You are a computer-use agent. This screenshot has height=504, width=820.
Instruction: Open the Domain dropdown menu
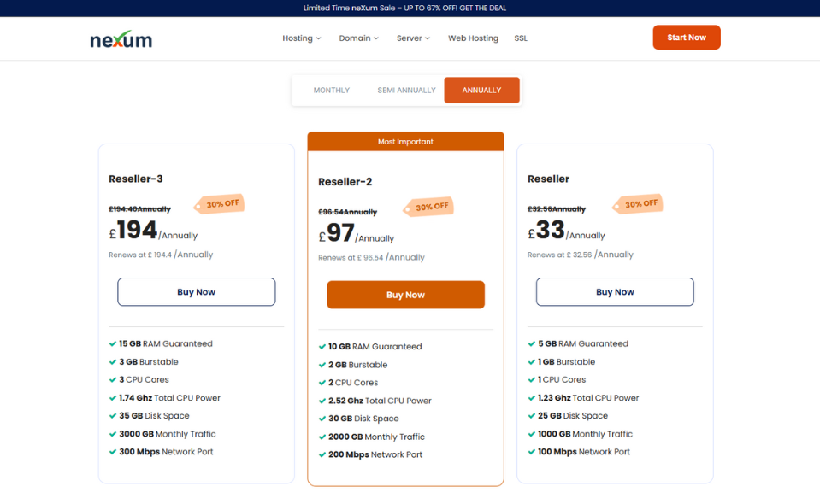coord(358,38)
